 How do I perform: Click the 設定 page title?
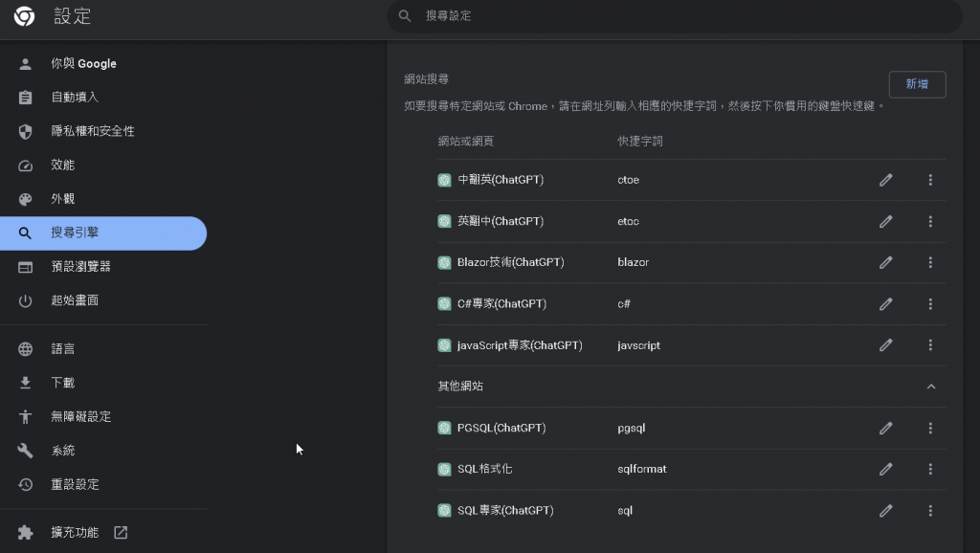point(73,16)
